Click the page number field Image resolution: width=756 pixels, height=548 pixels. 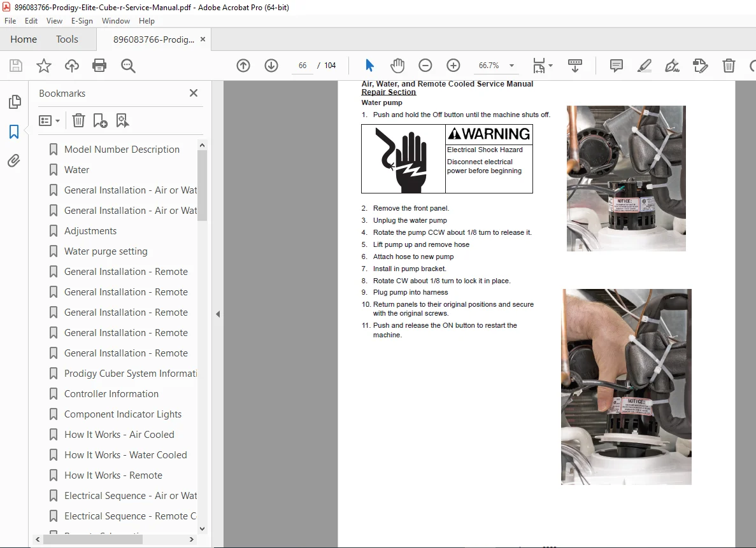pyautogui.click(x=303, y=66)
